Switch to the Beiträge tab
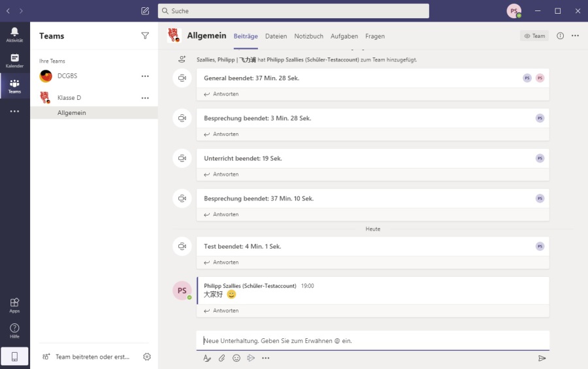588x369 pixels. coord(246,36)
